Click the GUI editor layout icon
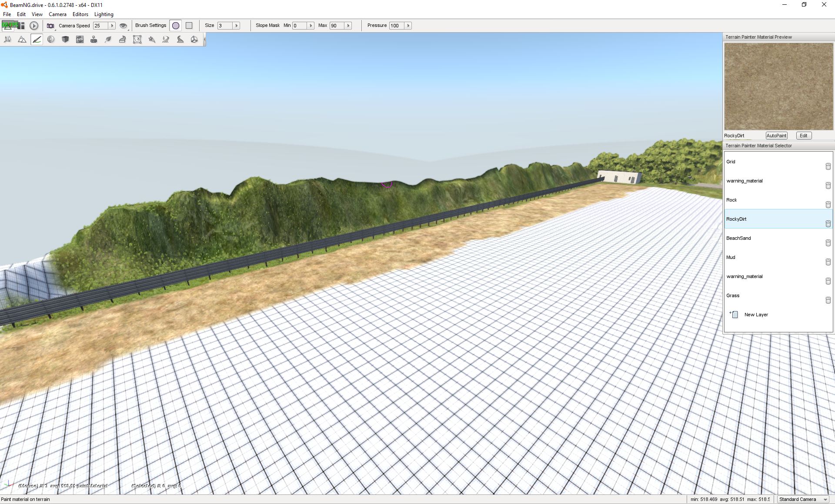The image size is (835, 504). 21,26
